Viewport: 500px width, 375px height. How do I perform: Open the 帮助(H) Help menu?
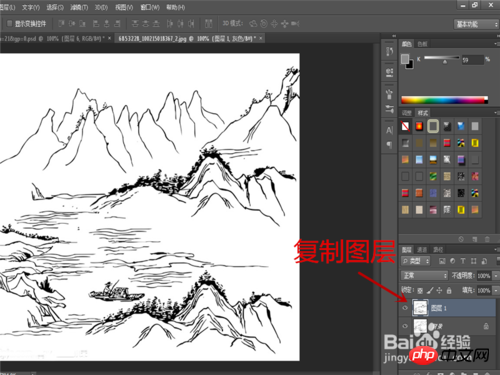[176, 7]
